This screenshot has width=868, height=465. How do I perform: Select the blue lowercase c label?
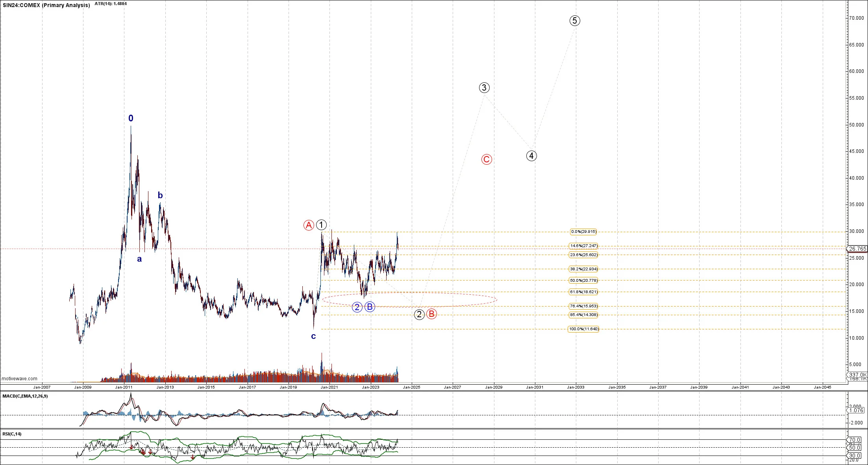tap(313, 337)
